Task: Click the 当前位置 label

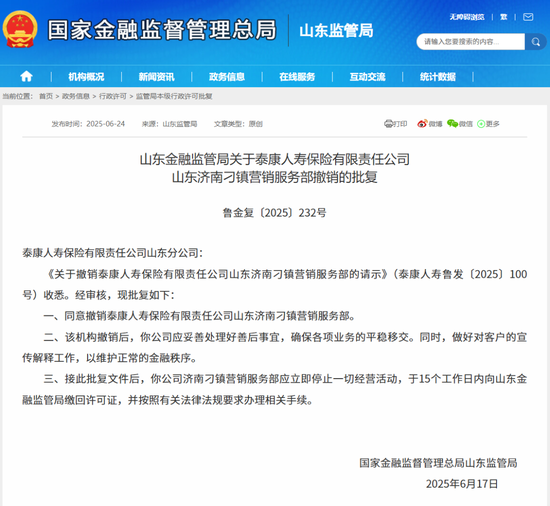Action: coord(18,96)
